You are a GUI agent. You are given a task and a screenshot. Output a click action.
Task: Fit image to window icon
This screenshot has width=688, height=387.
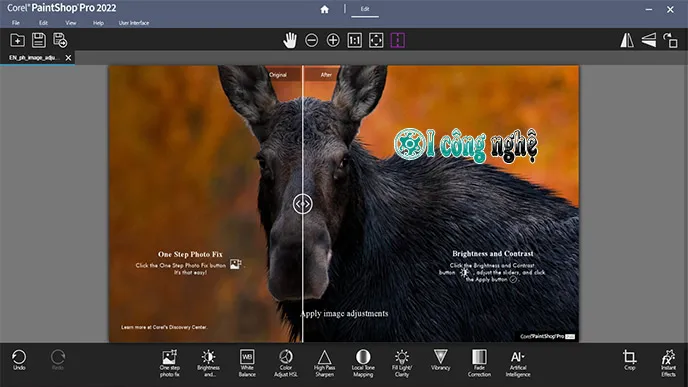(x=376, y=40)
